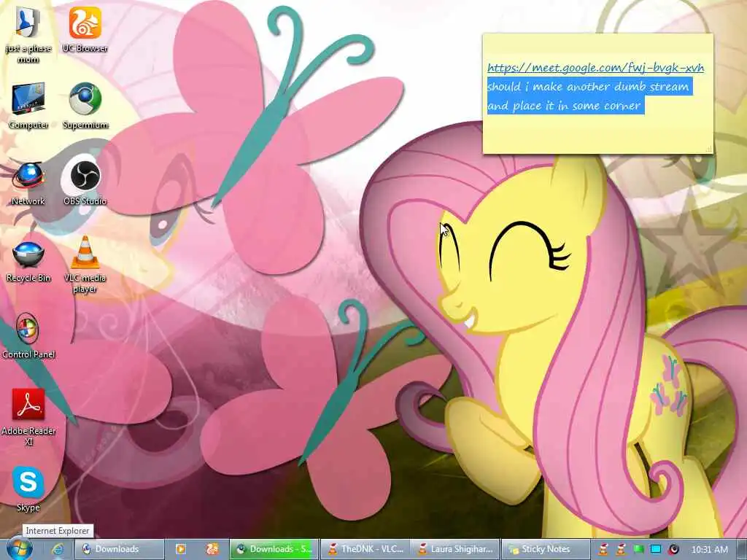This screenshot has width=747, height=560.
Task: Click the pinned UC Browser taskbar icon
Action: pyautogui.click(x=212, y=549)
